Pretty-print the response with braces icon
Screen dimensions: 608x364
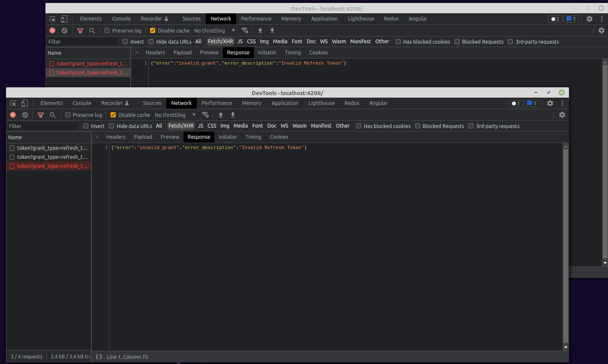[x=99, y=356]
